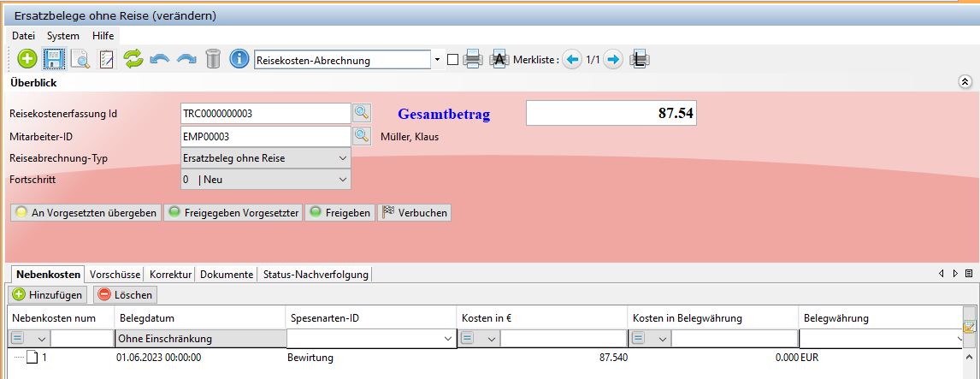The height and width of the screenshot is (379, 980).
Task: Search Mitarbeiter-ID with magnifier
Action: 362,136
